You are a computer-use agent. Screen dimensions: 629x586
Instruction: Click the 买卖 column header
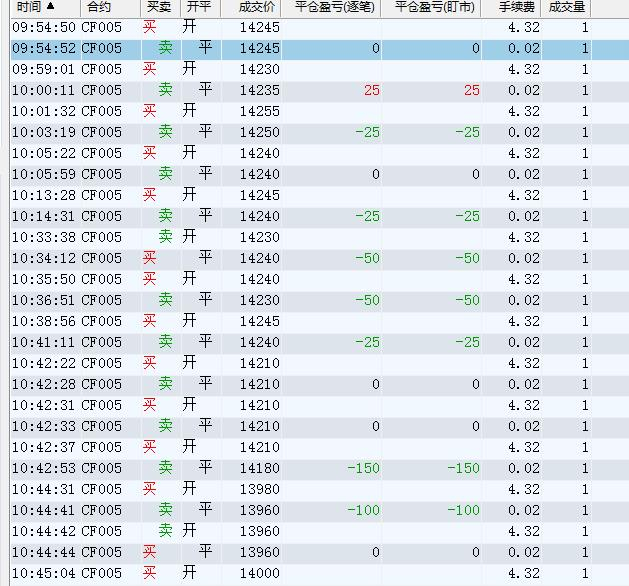(x=160, y=8)
